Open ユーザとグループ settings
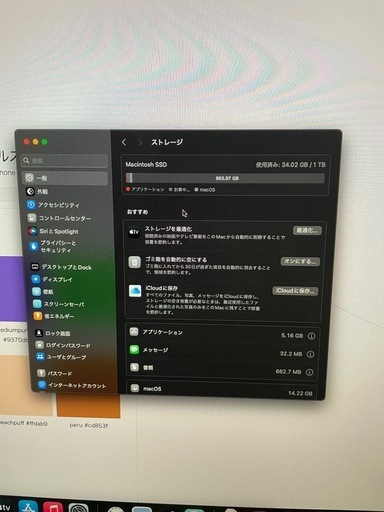384x512 pixels. (61, 357)
